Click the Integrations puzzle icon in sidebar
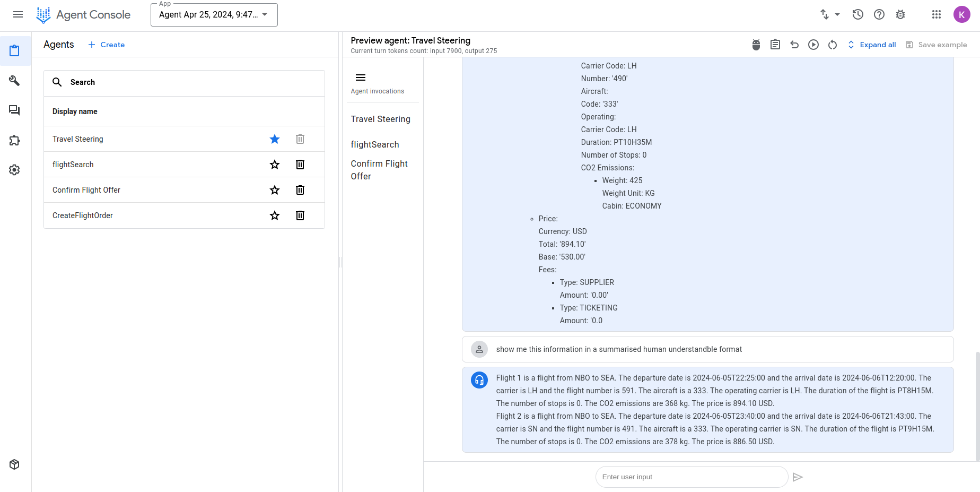 (14, 140)
